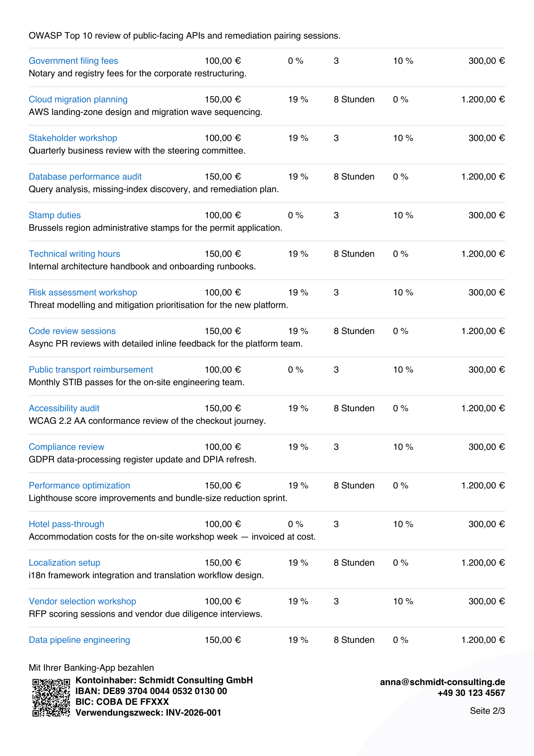Click the Localization setup link

click(x=65, y=563)
